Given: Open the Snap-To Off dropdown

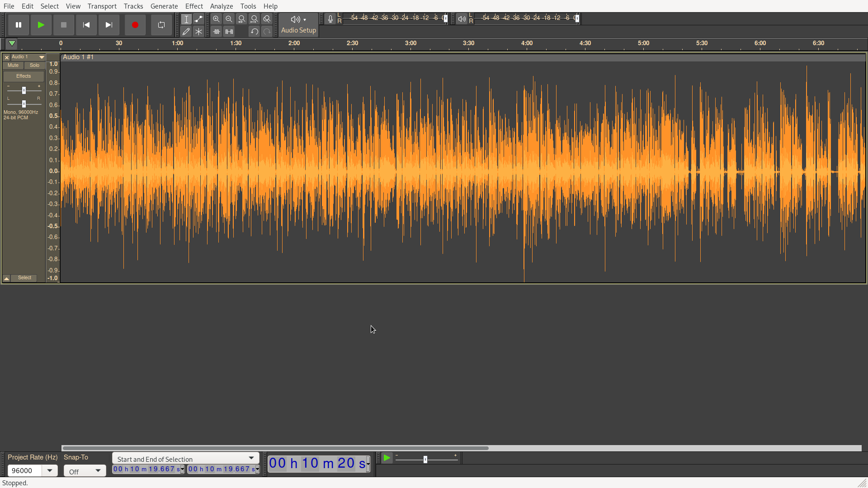Looking at the screenshot, I should tap(85, 471).
